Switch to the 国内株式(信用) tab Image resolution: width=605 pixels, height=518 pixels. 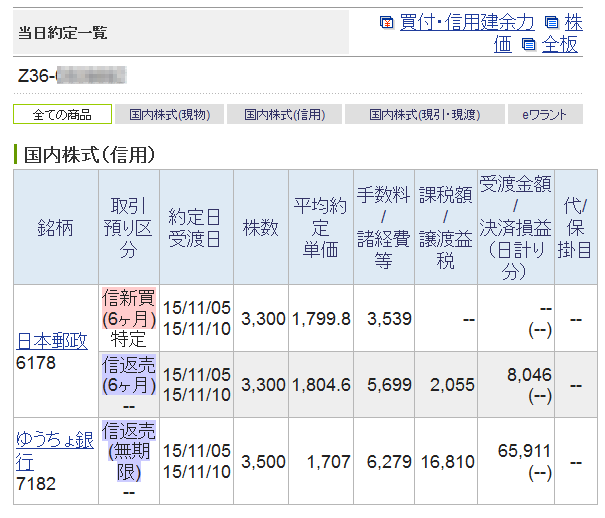pos(284,114)
